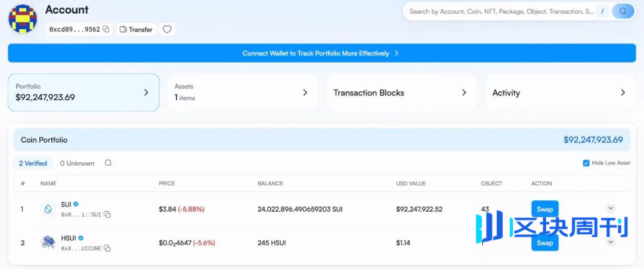Add the account to favorites via heart

[x=167, y=29]
